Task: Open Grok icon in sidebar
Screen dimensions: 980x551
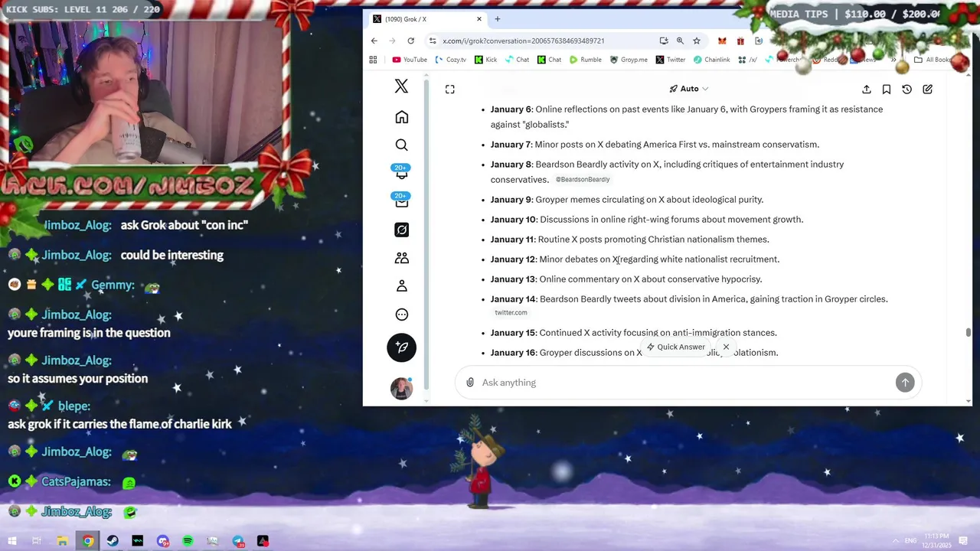Action: click(401, 230)
